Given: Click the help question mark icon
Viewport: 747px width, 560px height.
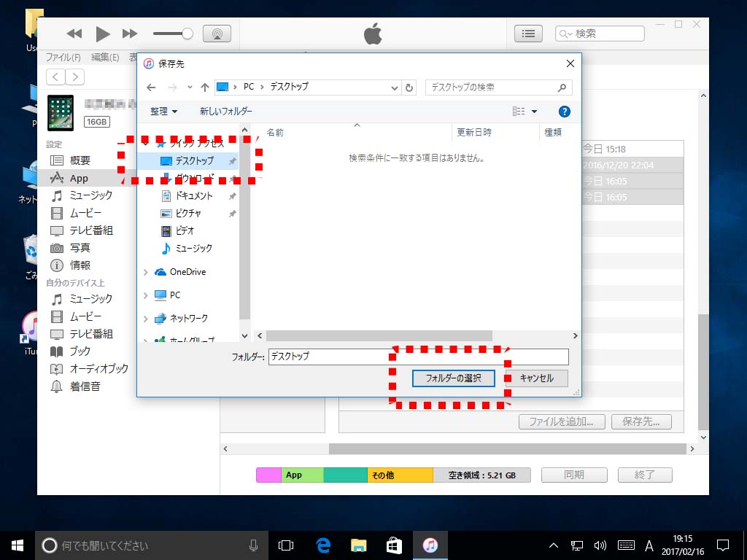Looking at the screenshot, I should (x=564, y=112).
